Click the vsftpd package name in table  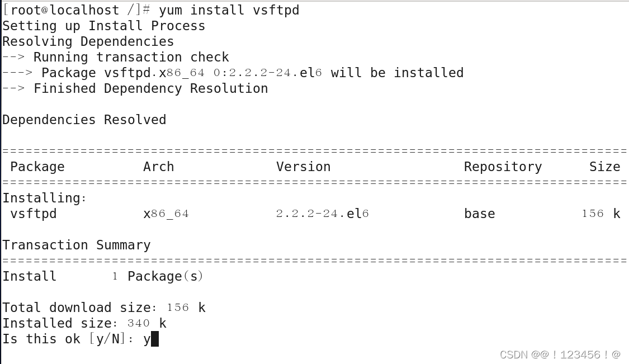pyautogui.click(x=34, y=214)
